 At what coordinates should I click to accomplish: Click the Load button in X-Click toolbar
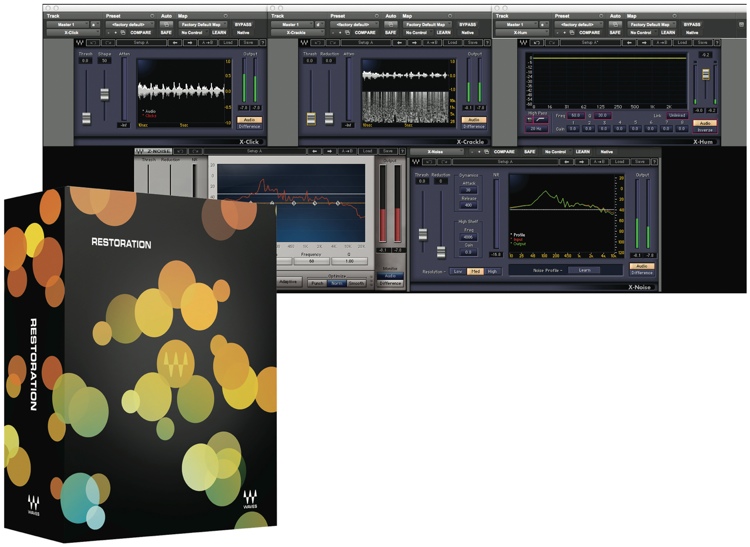point(228,43)
